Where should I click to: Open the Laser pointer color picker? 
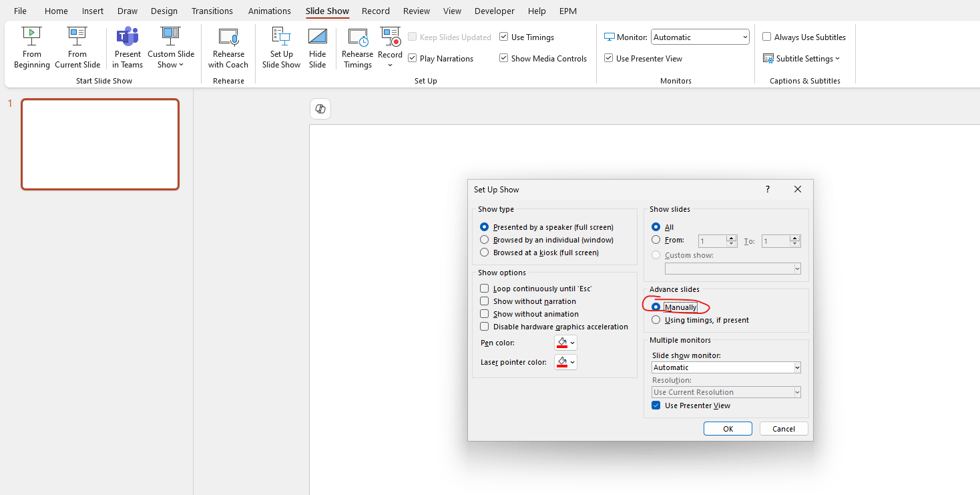click(565, 362)
